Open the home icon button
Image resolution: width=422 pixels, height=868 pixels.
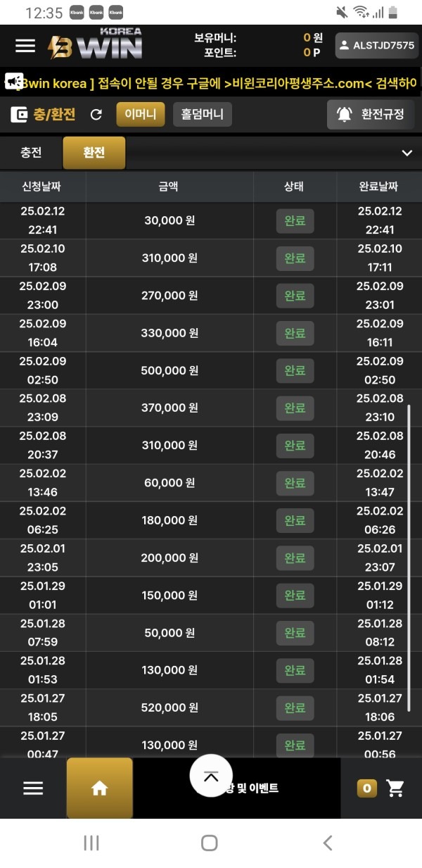coord(99,788)
